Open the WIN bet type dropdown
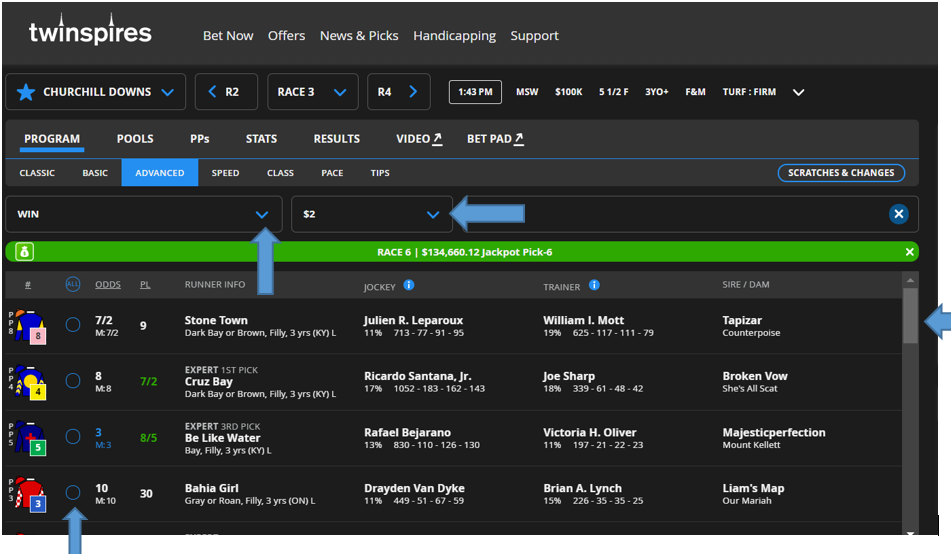The width and height of the screenshot is (951, 554). pos(144,214)
